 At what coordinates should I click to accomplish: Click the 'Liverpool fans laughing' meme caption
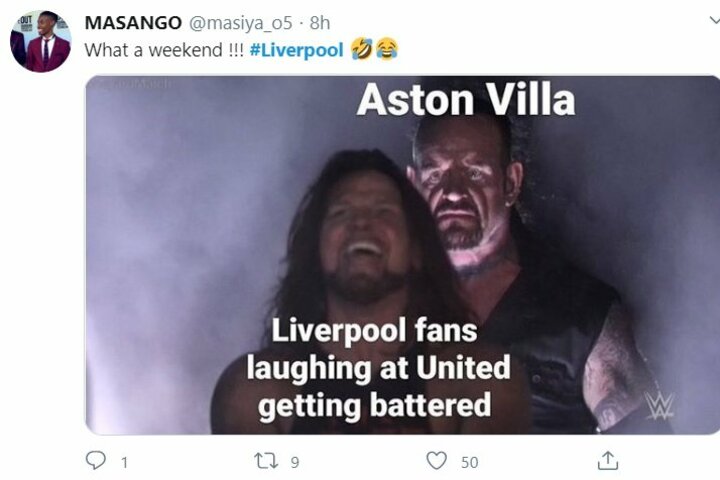tap(378, 367)
